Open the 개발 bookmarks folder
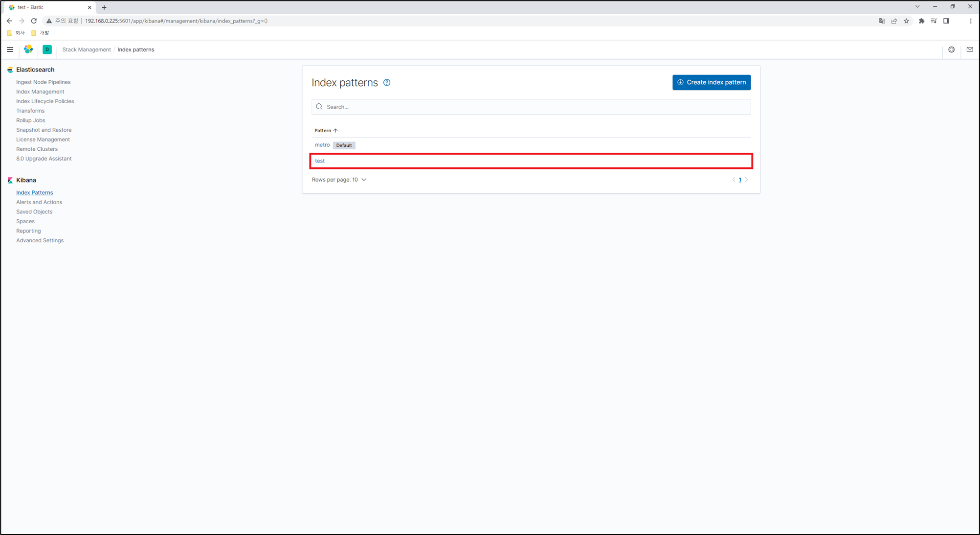This screenshot has width=980, height=535. 40,33
